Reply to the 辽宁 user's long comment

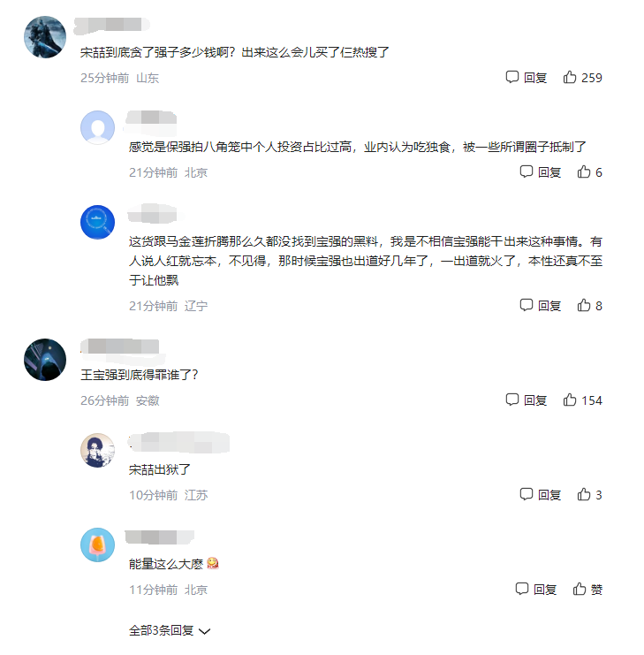coord(540,306)
